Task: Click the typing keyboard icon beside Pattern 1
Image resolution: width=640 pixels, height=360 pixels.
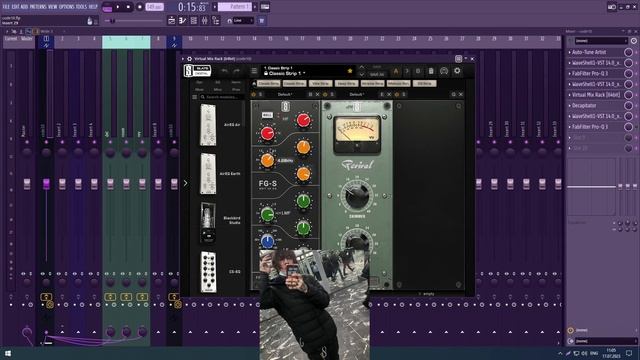Action: [265, 7]
